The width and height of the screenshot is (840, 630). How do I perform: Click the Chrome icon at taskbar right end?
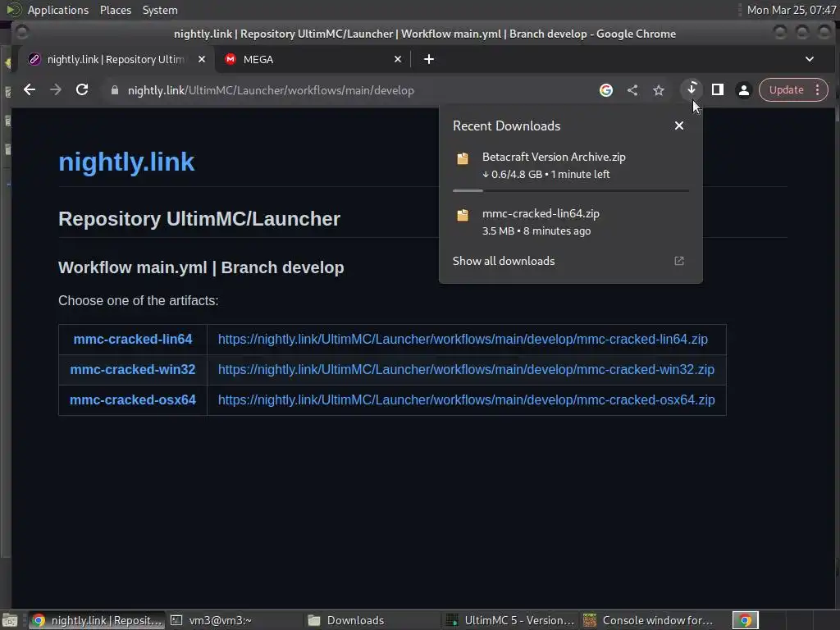745,620
